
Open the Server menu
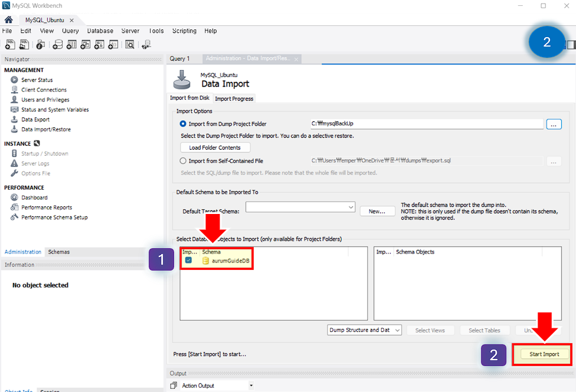point(130,31)
